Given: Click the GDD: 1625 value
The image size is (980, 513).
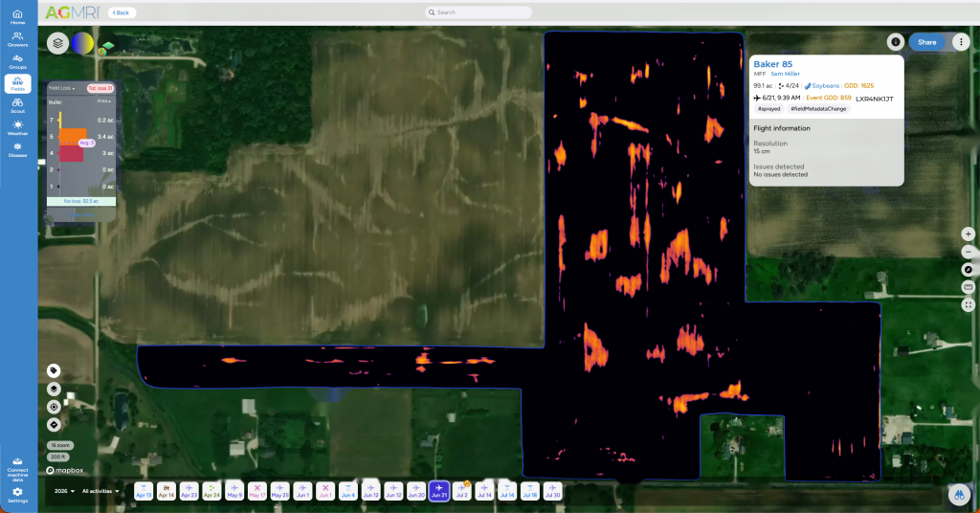Looking at the screenshot, I should pos(858,85).
